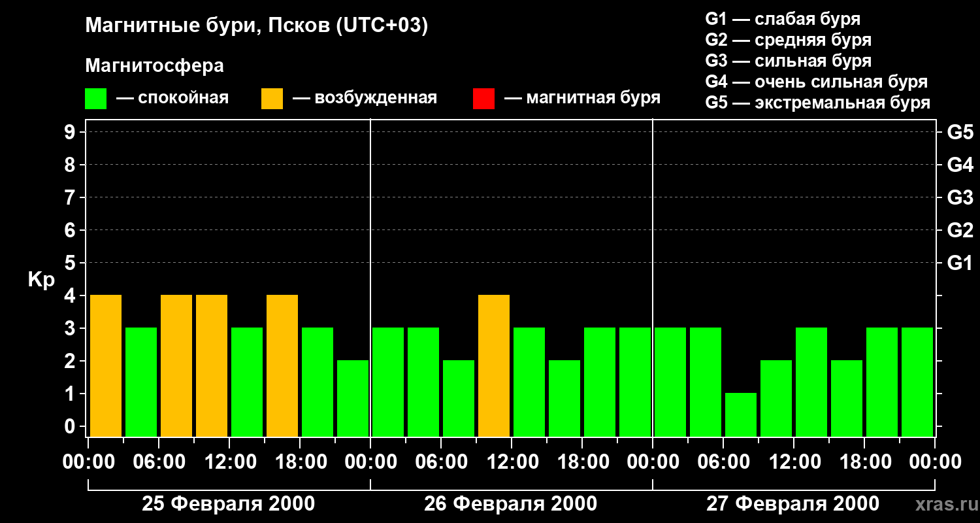Click the «12:00» time label for 25 February

pyautogui.click(x=230, y=462)
